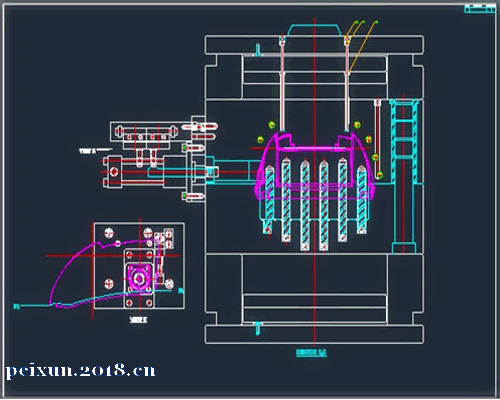Select the VIEW A label text
This screenshot has height=400, width=500.
(x=87, y=151)
